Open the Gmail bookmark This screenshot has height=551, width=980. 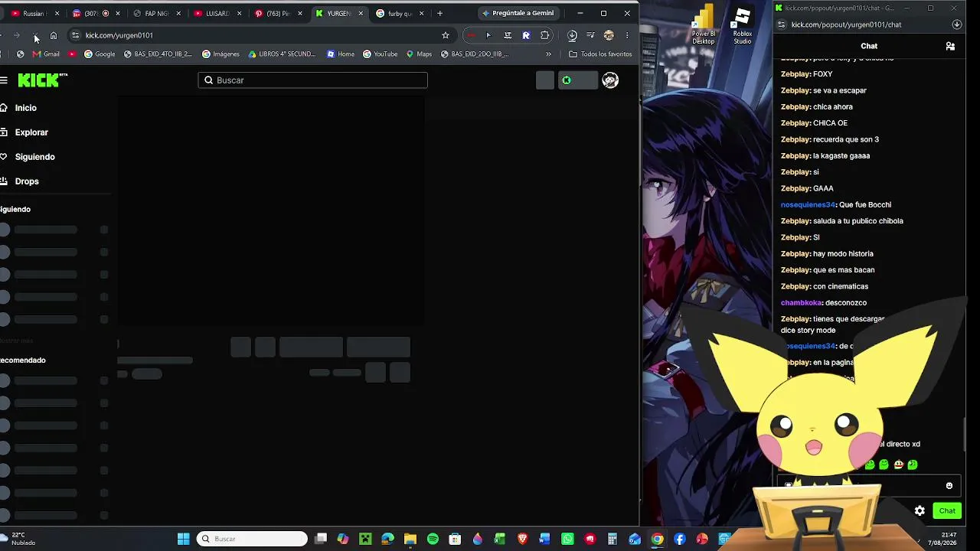[x=46, y=54]
